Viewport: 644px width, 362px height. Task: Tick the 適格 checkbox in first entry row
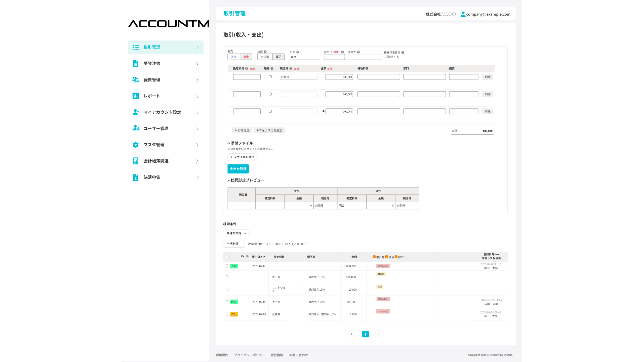coord(270,77)
